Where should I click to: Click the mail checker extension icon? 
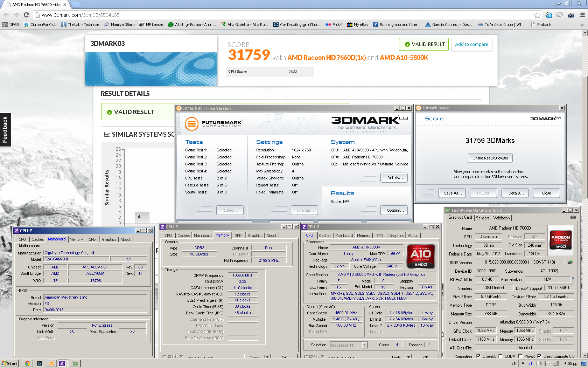point(560,15)
